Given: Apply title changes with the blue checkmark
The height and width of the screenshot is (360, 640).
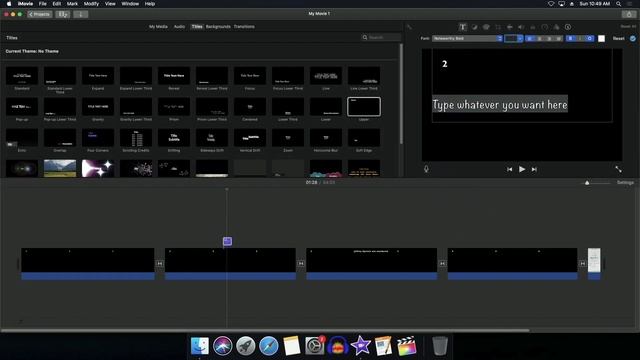Looking at the screenshot, I should coord(633,38).
